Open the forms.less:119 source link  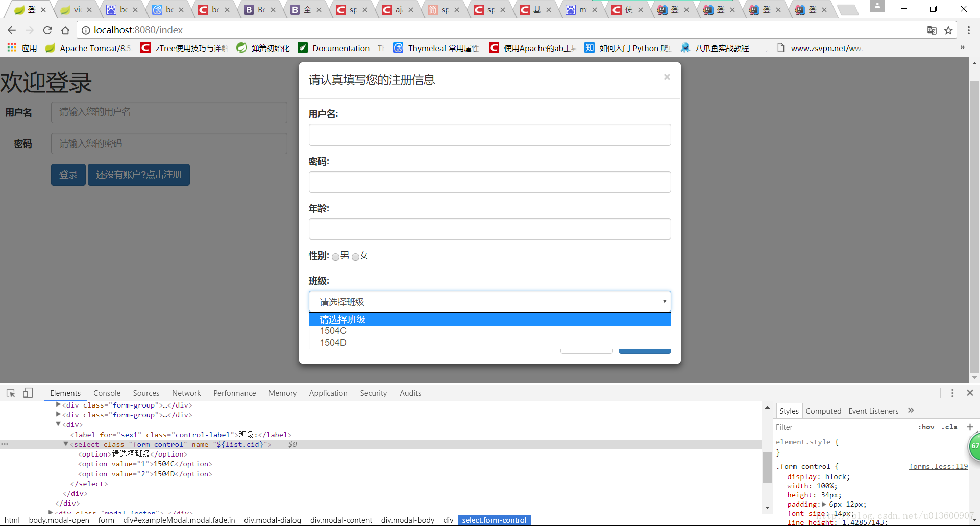point(938,466)
